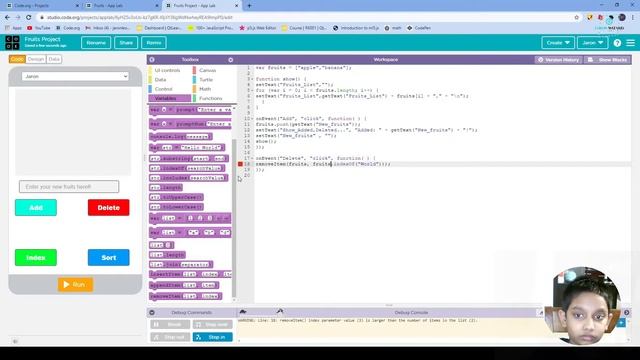Image resolution: width=640 pixels, height=360 pixels.
Task: Collapse the Add onEvent fold arrow on line 10
Action: tap(252, 119)
